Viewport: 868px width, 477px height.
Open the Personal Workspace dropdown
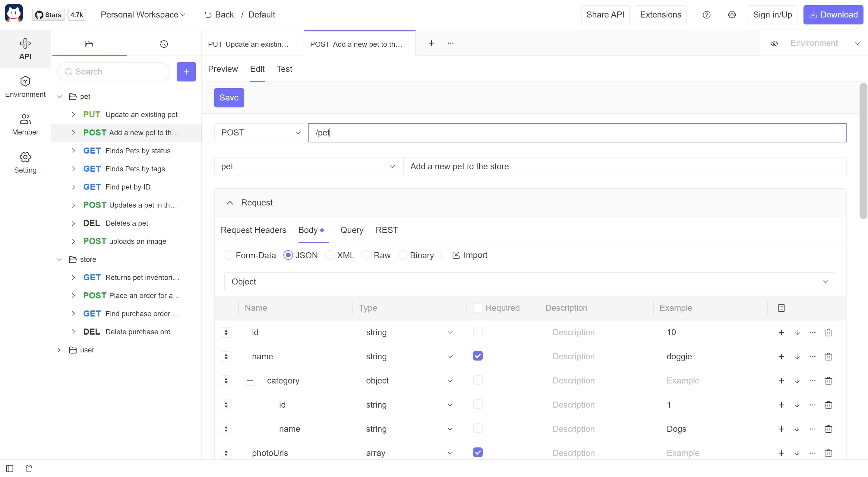click(143, 15)
